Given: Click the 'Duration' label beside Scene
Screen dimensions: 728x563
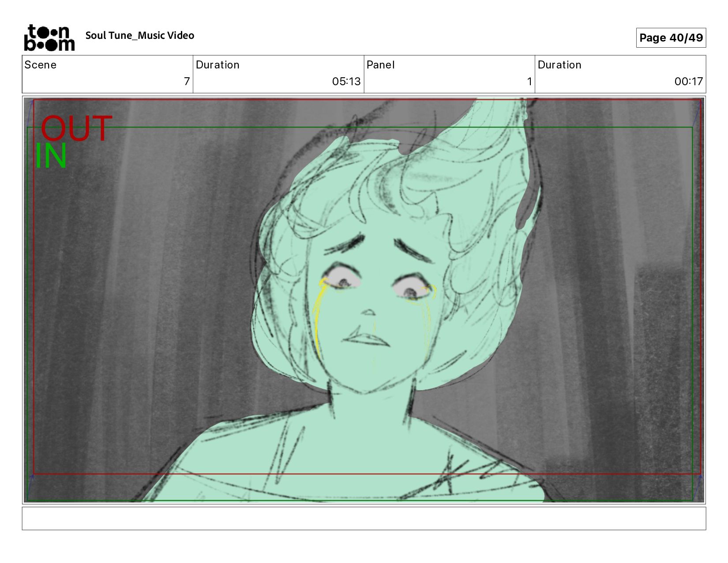Looking at the screenshot, I should 218,65.
